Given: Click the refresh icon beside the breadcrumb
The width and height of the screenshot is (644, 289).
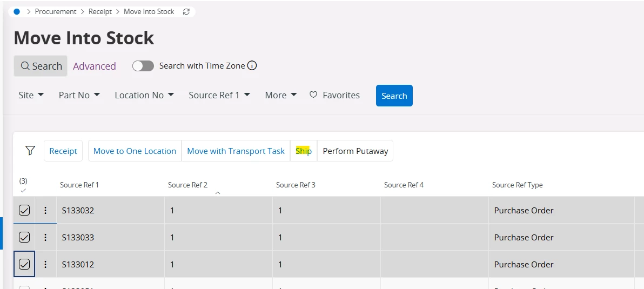Looking at the screenshot, I should click(186, 11).
